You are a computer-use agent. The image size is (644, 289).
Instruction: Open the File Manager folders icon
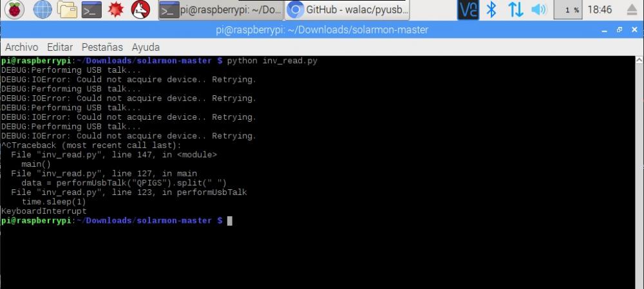point(67,10)
